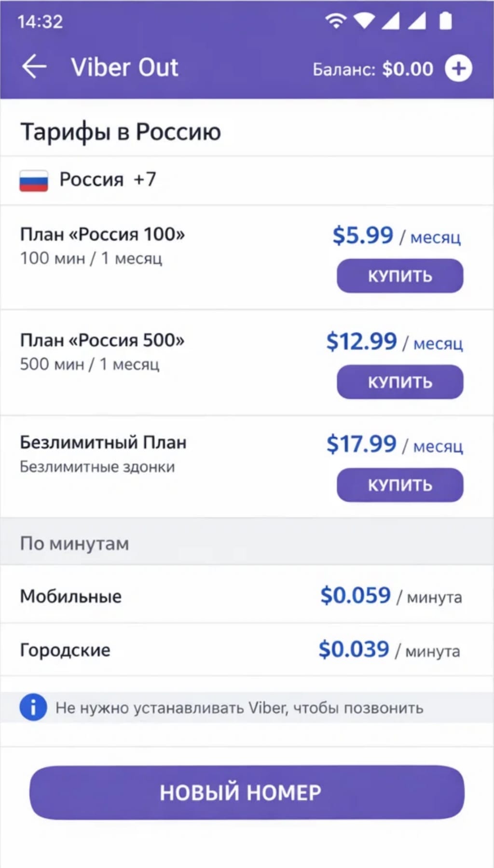Screen dimensions: 494x868
Task: Buy the «Россия 100» plan
Action: coord(399,276)
